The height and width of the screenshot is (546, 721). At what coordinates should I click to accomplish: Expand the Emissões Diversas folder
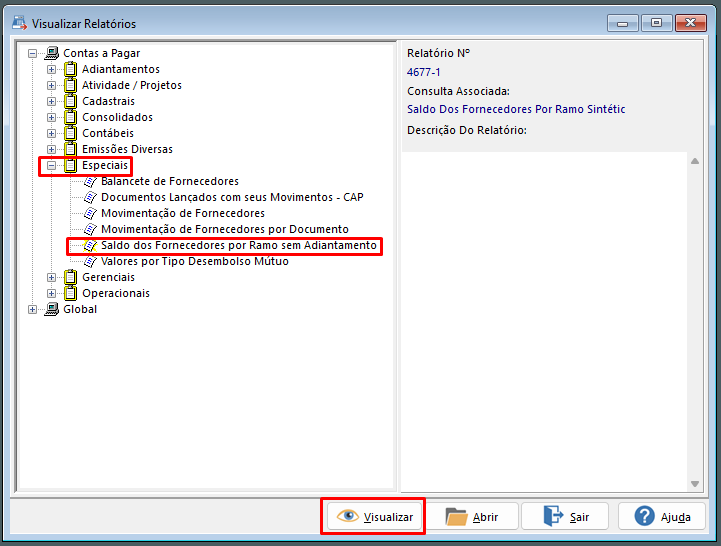(x=52, y=149)
